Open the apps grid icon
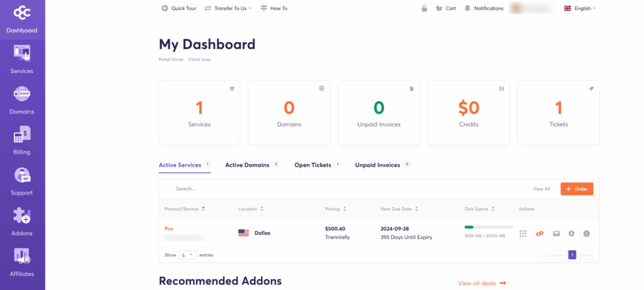Viewport: 644px width, 290px height. tap(523, 233)
